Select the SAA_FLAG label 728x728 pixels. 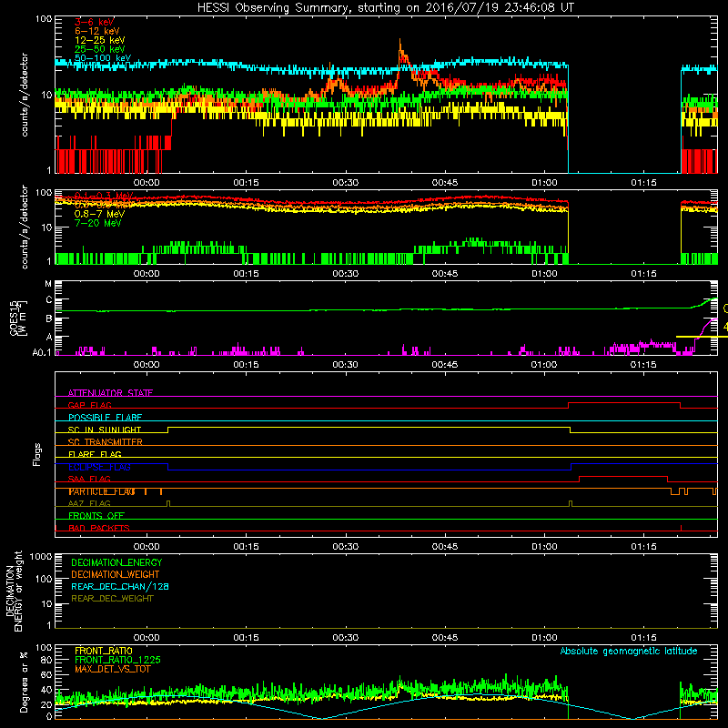(89, 479)
